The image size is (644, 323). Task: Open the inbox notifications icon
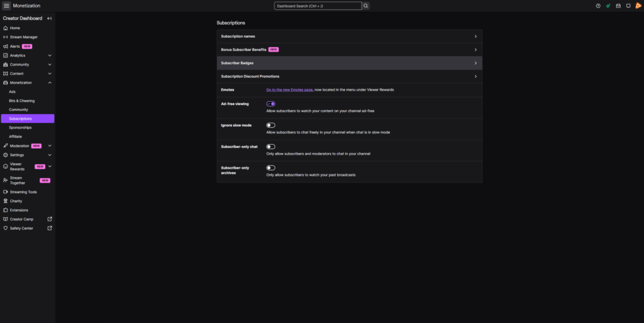pos(618,6)
